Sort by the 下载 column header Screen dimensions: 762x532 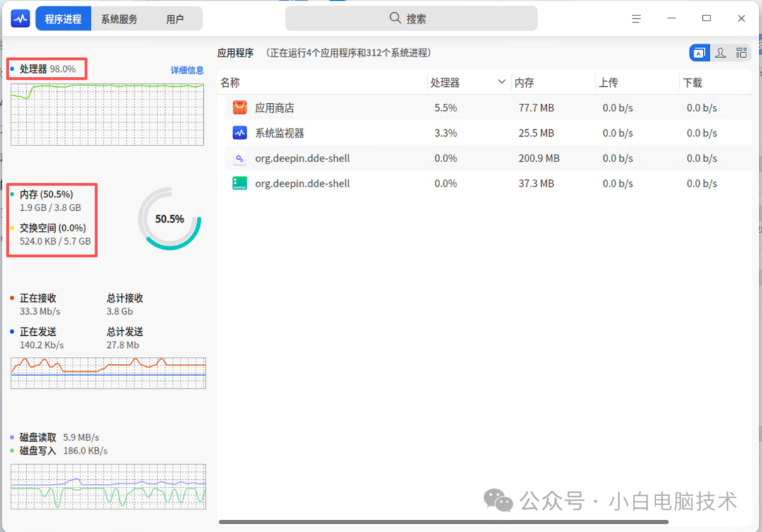click(x=693, y=83)
